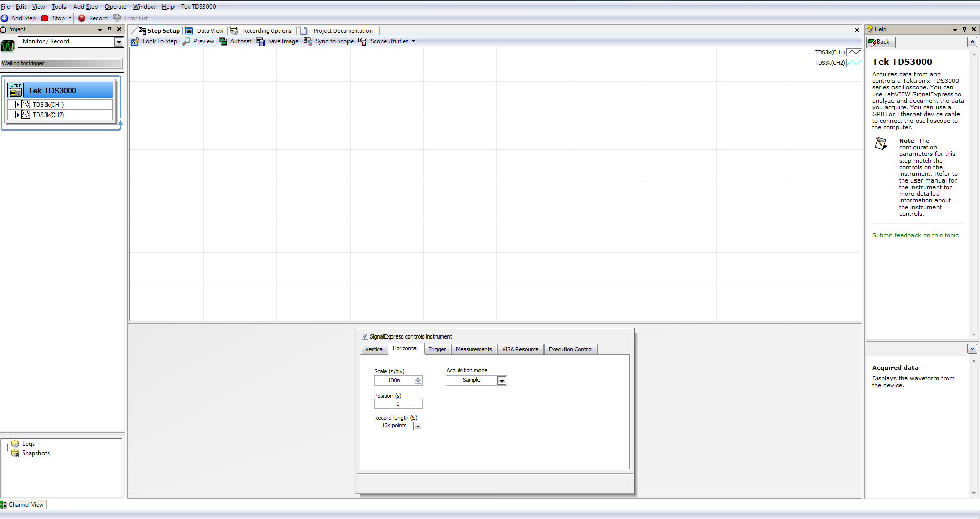Image resolution: width=980 pixels, height=519 pixels.
Task: Click the Position (s) input field
Action: pos(398,404)
